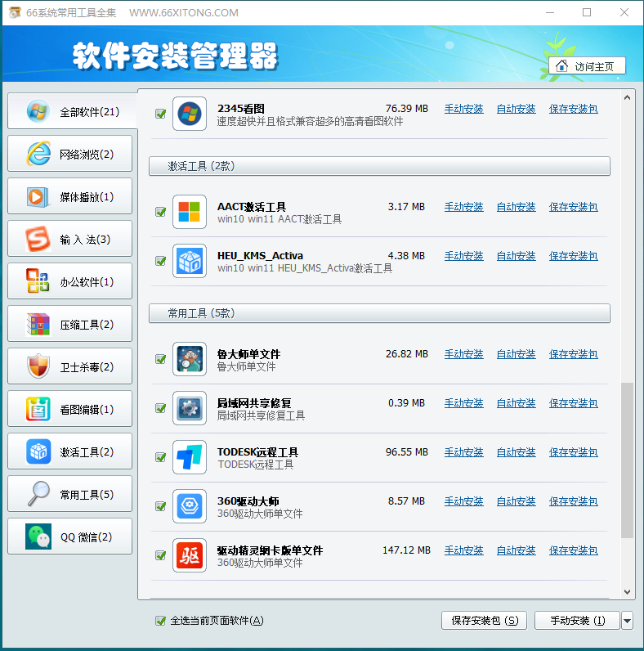
Task: Click the Sogou S icon in the 输入法 tab
Action: 38,239
